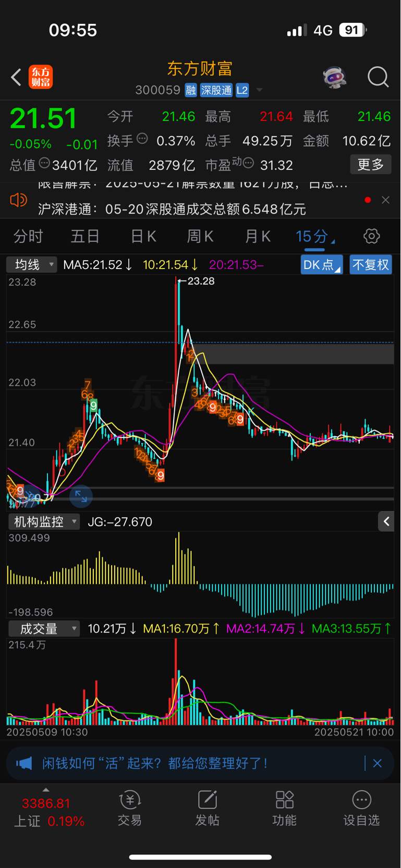401x868 pixels.
Task: Tap the battery indicator in status bar
Action: click(x=353, y=30)
